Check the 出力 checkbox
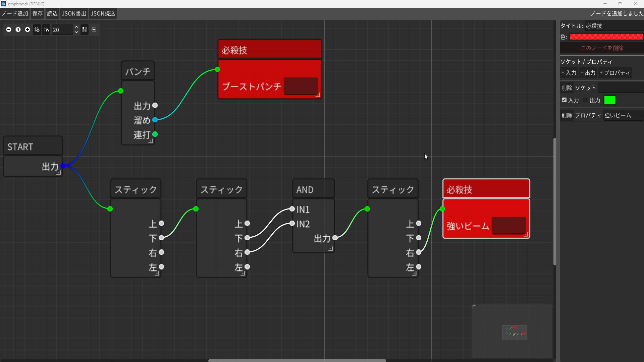Image resolution: width=644 pixels, height=362 pixels. [586, 100]
